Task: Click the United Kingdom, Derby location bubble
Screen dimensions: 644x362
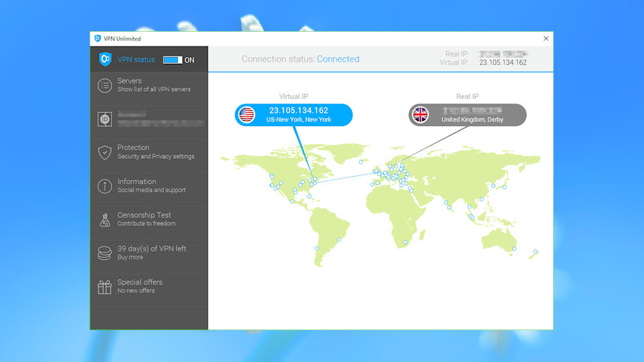Action: coord(467,115)
